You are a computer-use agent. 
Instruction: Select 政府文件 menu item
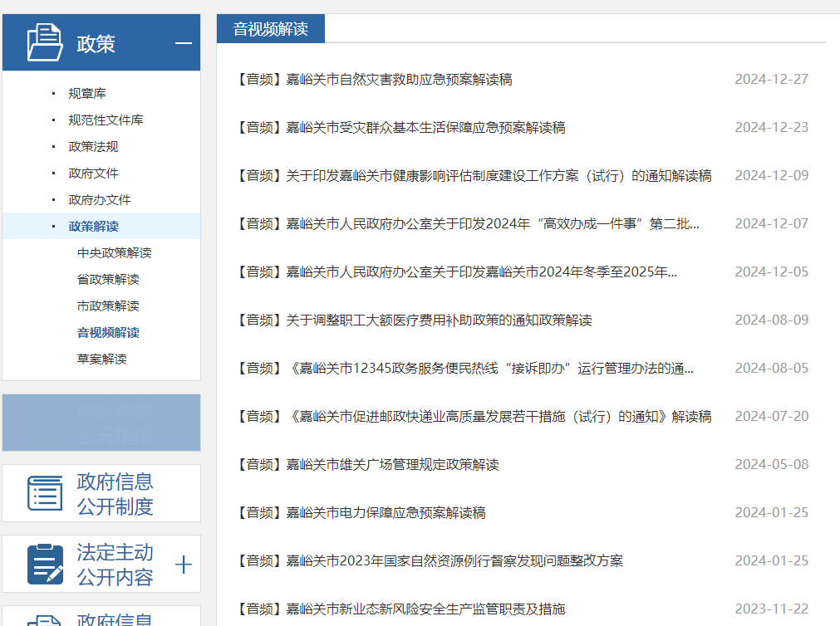point(93,174)
